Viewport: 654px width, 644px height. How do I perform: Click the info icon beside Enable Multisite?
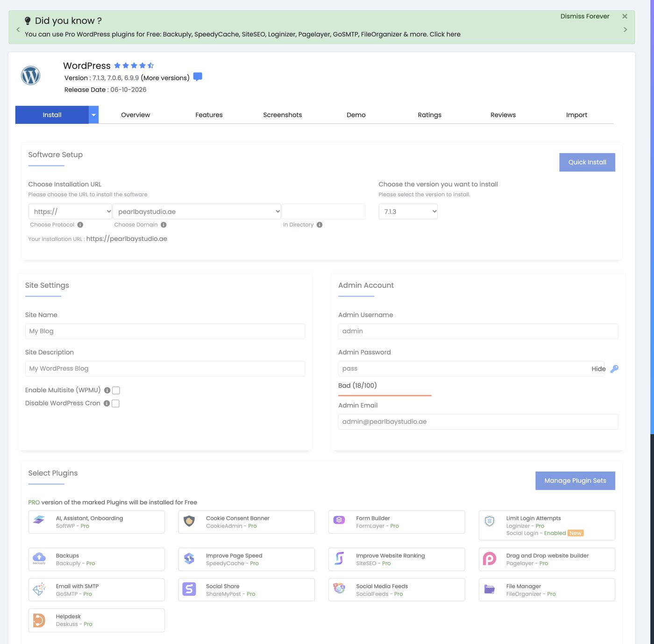tap(107, 390)
